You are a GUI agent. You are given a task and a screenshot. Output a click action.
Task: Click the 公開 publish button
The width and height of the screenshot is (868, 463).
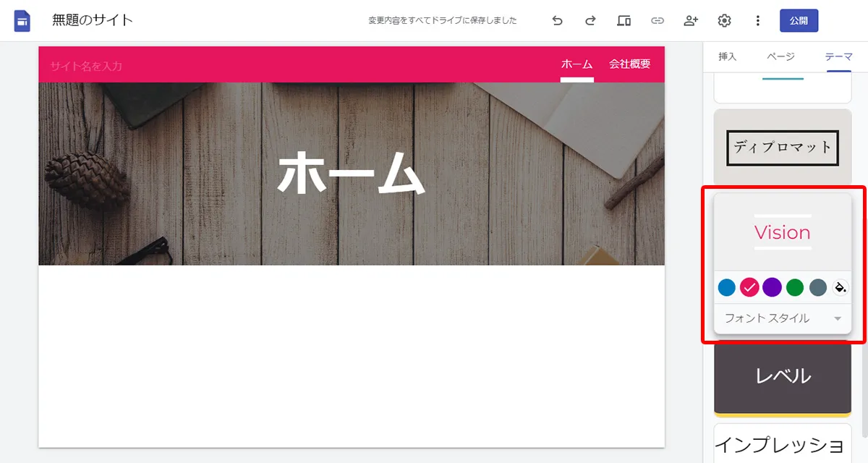(799, 20)
